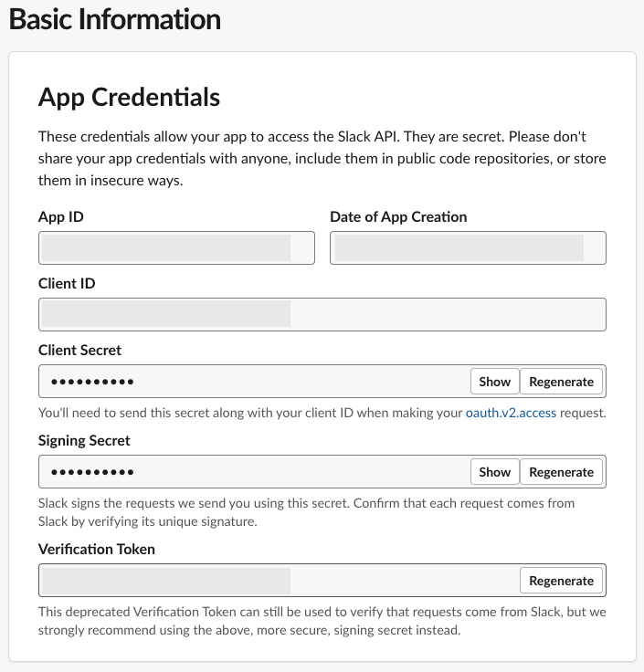The height and width of the screenshot is (672, 644).
Task: Click inside the App ID field
Action: coord(176,247)
